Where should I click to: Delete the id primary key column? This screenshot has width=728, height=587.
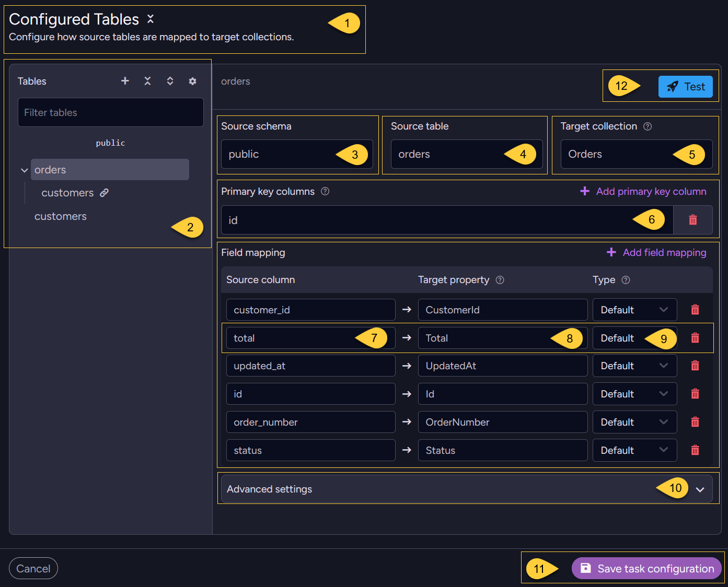tap(693, 220)
